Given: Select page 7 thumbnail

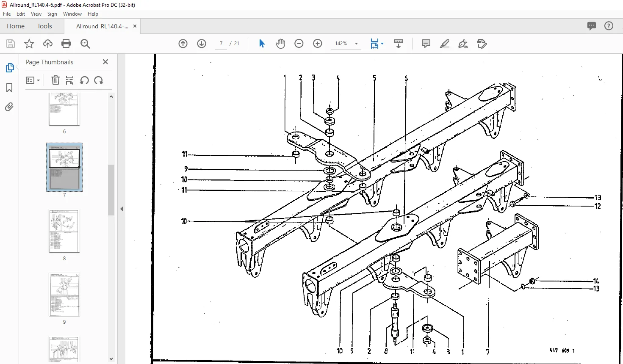Looking at the screenshot, I should [64, 167].
